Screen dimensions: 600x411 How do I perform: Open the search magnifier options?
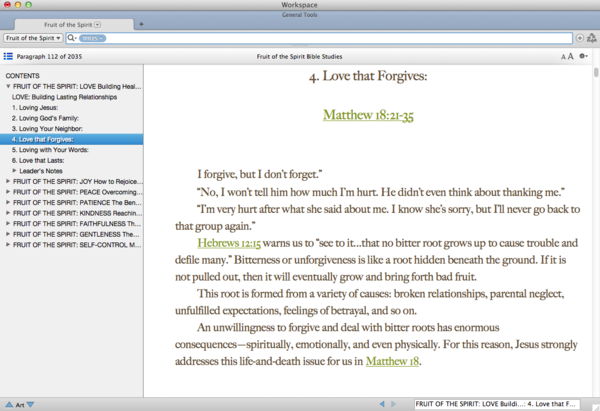[72, 38]
